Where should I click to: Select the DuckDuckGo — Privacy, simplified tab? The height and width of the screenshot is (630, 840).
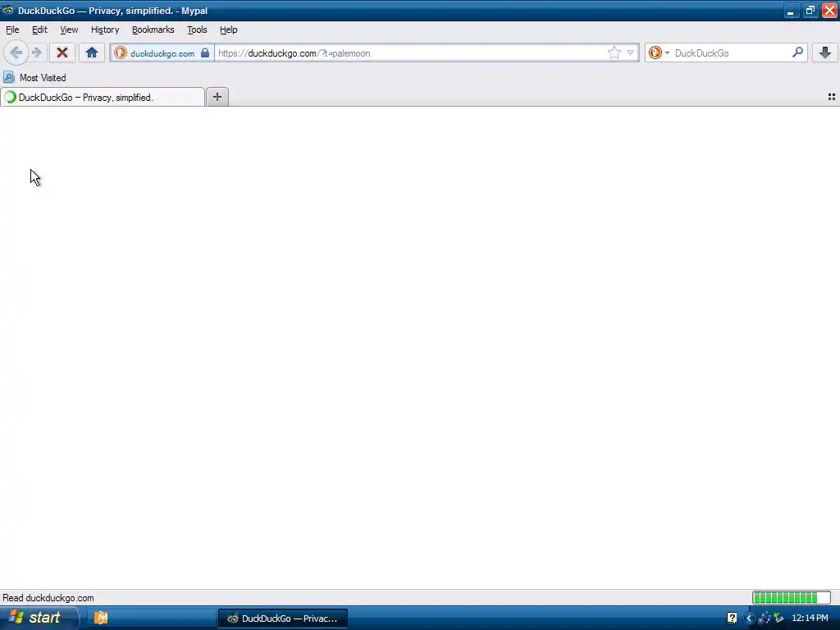click(103, 98)
